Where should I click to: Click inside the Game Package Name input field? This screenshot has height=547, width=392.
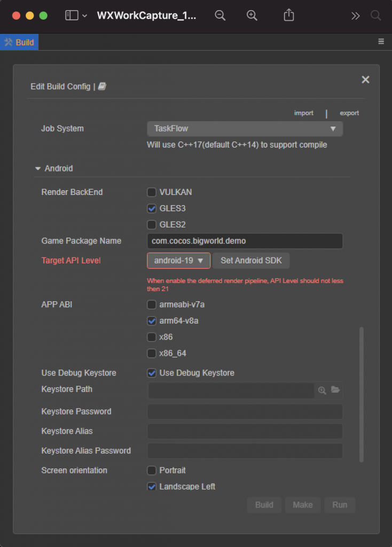245,241
